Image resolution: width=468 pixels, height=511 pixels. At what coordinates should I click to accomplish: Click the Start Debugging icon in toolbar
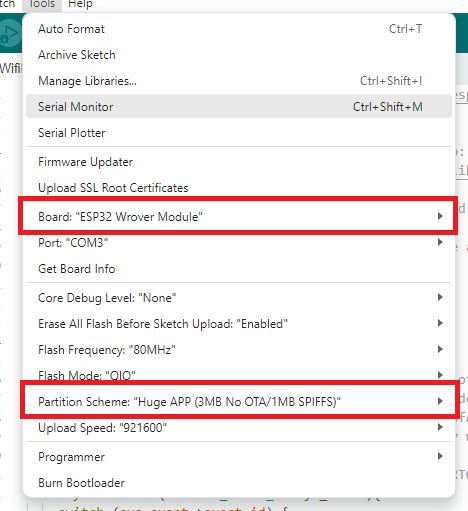click(x=9, y=33)
